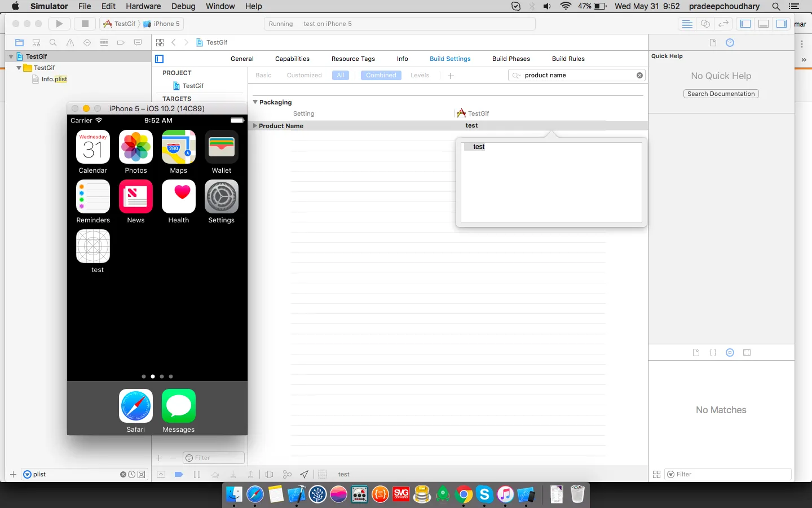This screenshot has height=508, width=812.
Task: Open the Build Phases tab
Action: click(x=511, y=59)
